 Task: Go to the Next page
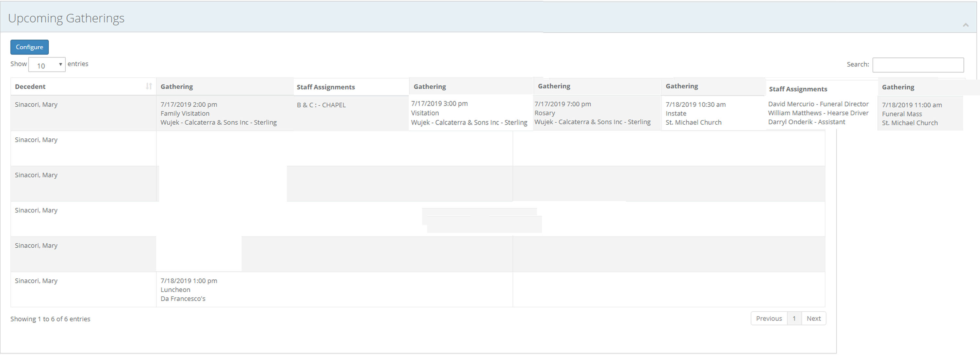coord(813,318)
